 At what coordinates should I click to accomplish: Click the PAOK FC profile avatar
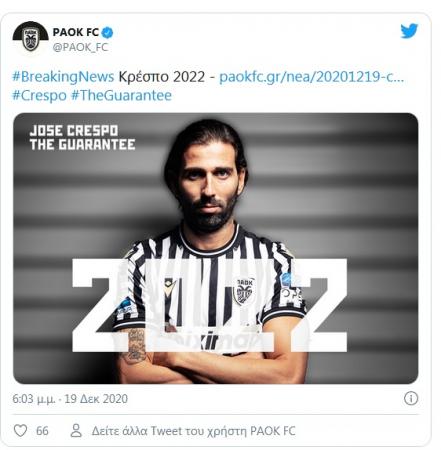30,37
